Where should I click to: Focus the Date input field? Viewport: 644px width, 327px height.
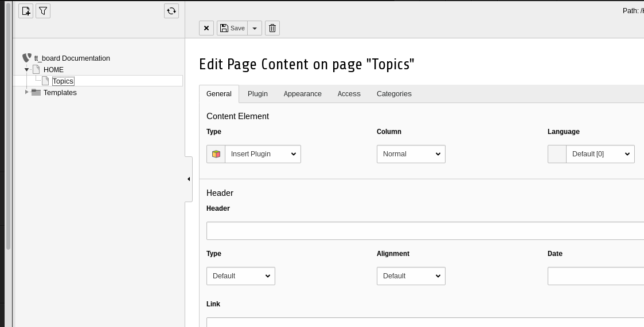click(595, 276)
